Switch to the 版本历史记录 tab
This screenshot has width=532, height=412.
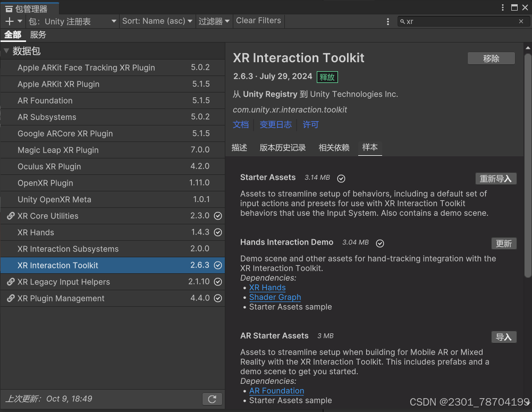pyautogui.click(x=283, y=148)
